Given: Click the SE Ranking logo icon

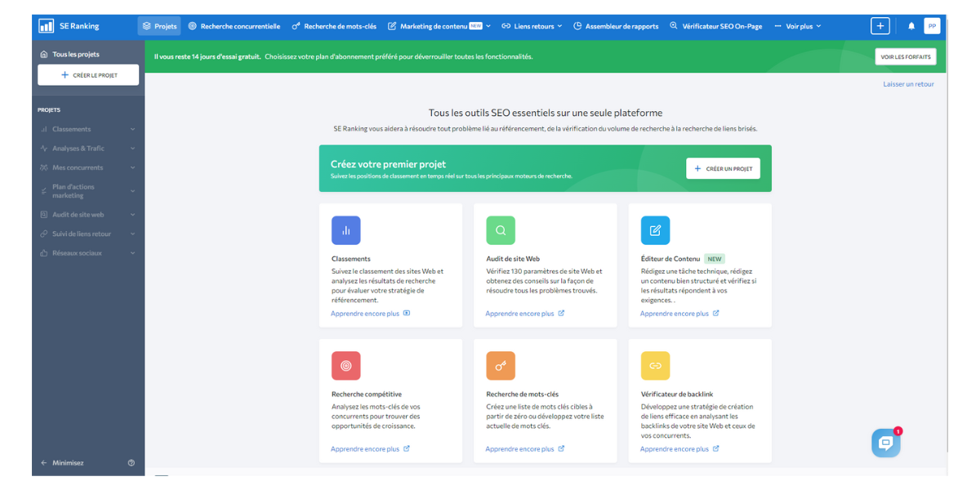Looking at the screenshot, I should point(46,26).
